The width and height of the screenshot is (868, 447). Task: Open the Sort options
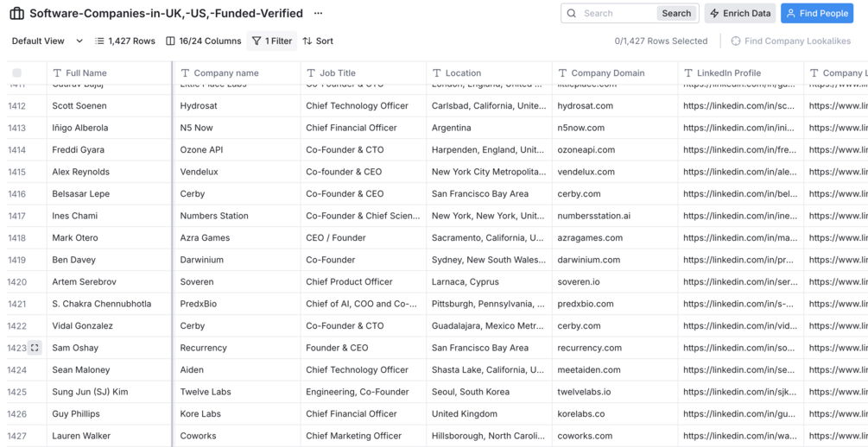[x=318, y=41]
